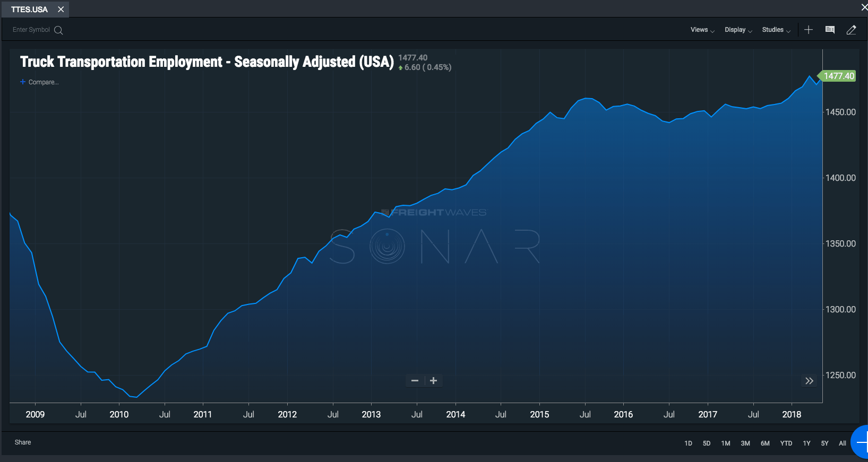868x462 pixels.
Task: Open the Views dropdown
Action: point(702,30)
